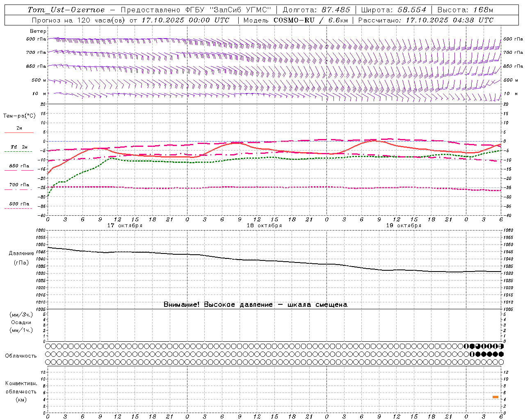
Task: Click the 'Конвективн.' convective cloud label
Action: point(21,383)
